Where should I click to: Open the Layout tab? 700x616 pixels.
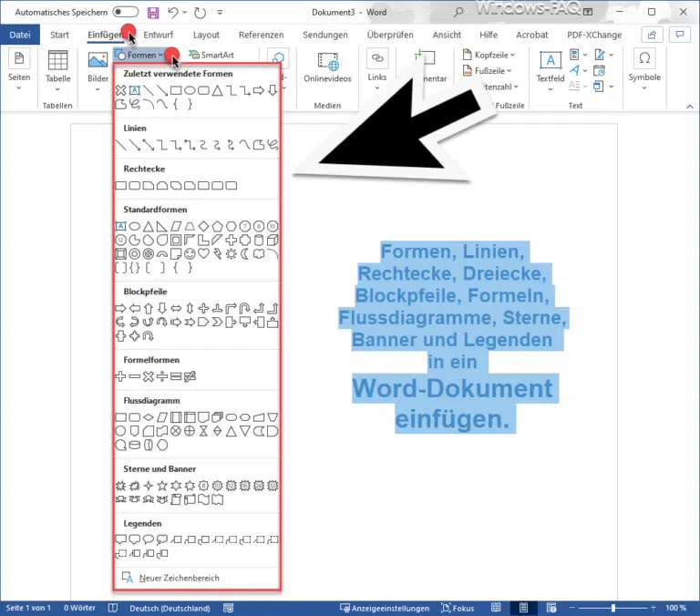click(206, 35)
